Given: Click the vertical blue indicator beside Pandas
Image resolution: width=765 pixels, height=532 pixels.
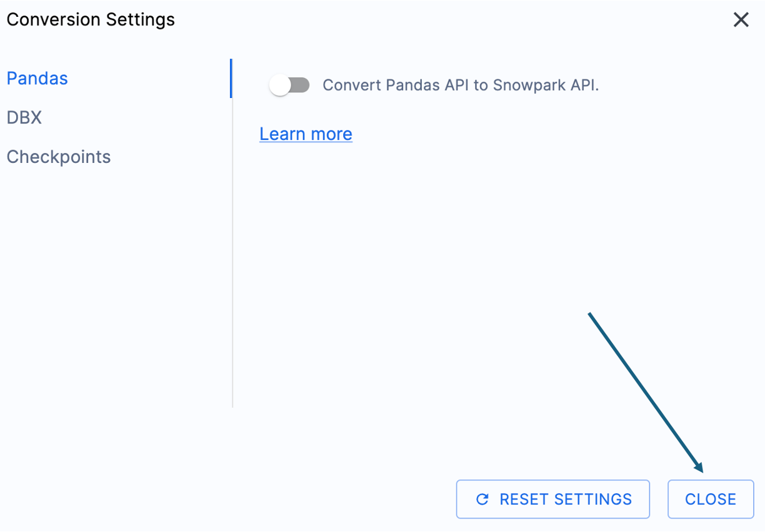Looking at the screenshot, I should 232,78.
